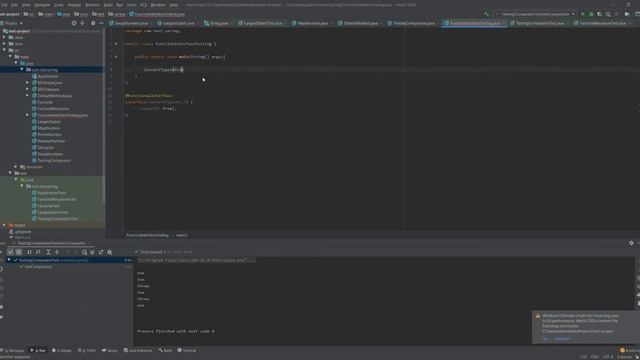Viewport: 640px width, 360px height.
Task: Open the Debug tool window tab at the bottom
Action: 62,351
